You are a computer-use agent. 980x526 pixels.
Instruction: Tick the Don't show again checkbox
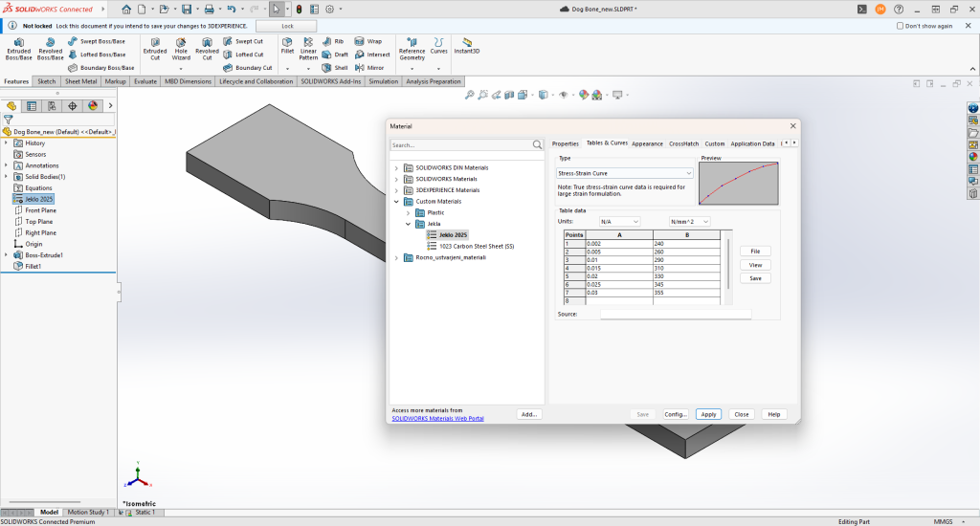click(900, 26)
